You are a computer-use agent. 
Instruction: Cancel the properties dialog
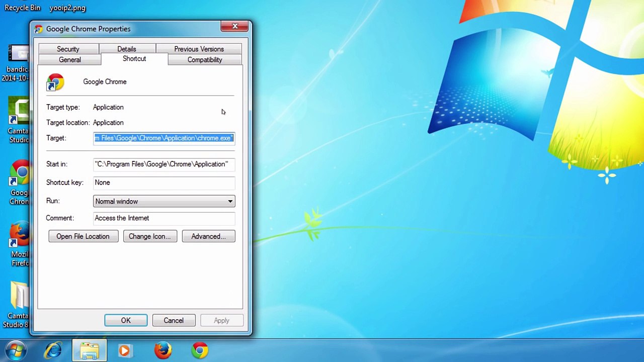pyautogui.click(x=174, y=320)
